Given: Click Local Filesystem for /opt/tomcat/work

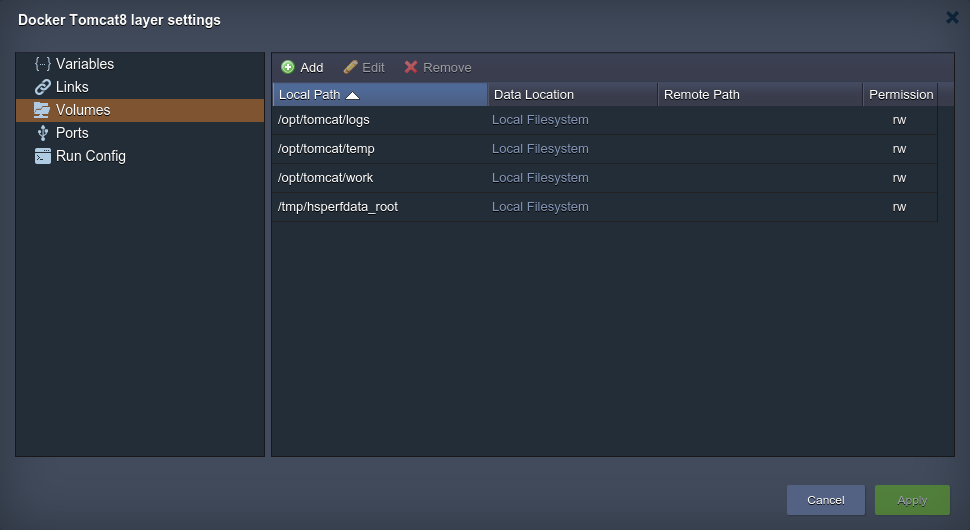Looking at the screenshot, I should pyautogui.click(x=540, y=178).
